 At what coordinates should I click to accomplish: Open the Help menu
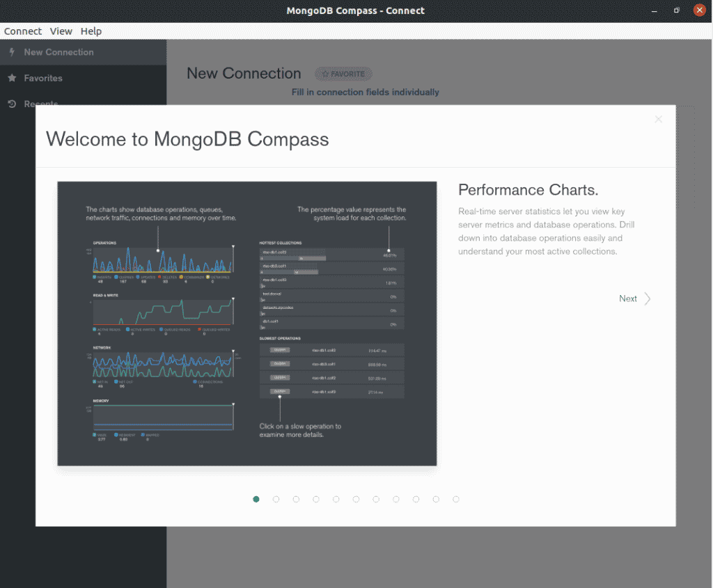pos(91,31)
